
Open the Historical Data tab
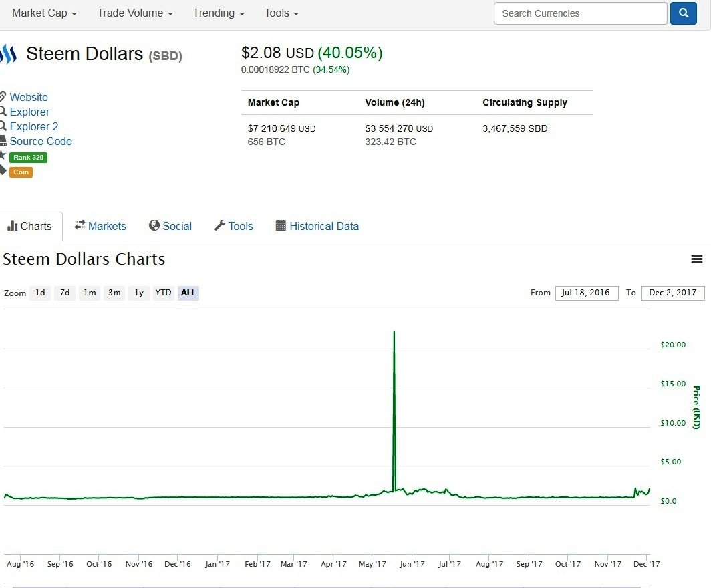(317, 226)
